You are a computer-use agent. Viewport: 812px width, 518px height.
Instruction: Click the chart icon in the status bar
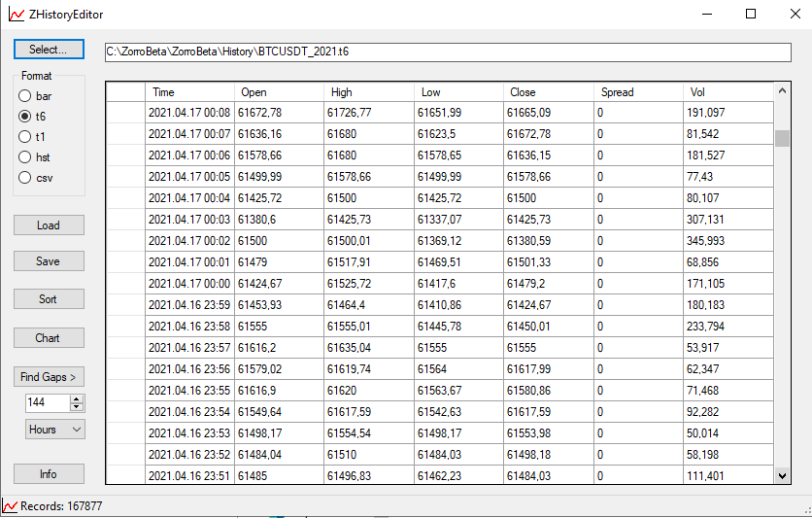(10, 506)
